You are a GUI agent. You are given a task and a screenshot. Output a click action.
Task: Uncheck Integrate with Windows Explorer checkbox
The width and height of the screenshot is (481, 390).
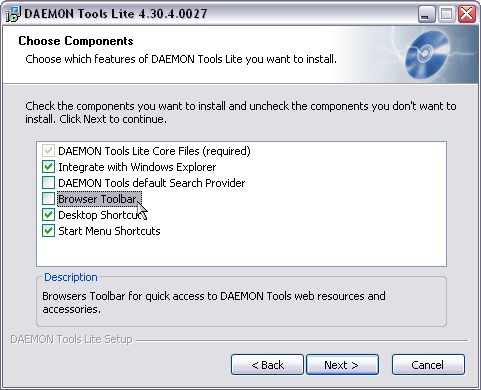48,167
